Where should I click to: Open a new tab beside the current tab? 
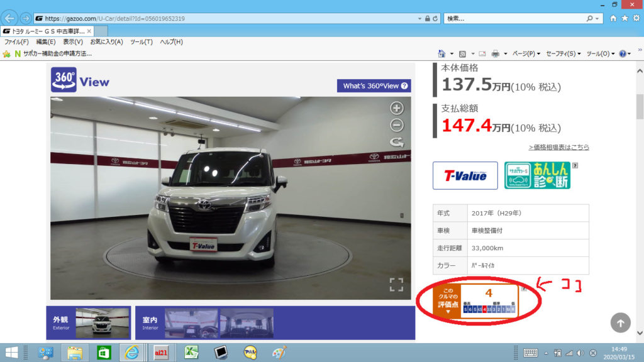pos(101,31)
